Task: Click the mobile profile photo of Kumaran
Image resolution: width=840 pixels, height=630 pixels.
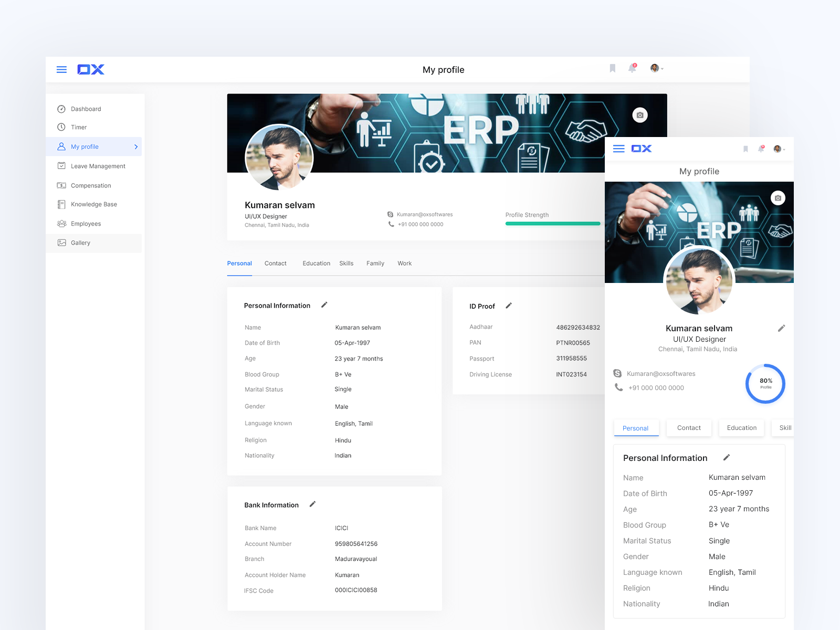Action: click(699, 281)
